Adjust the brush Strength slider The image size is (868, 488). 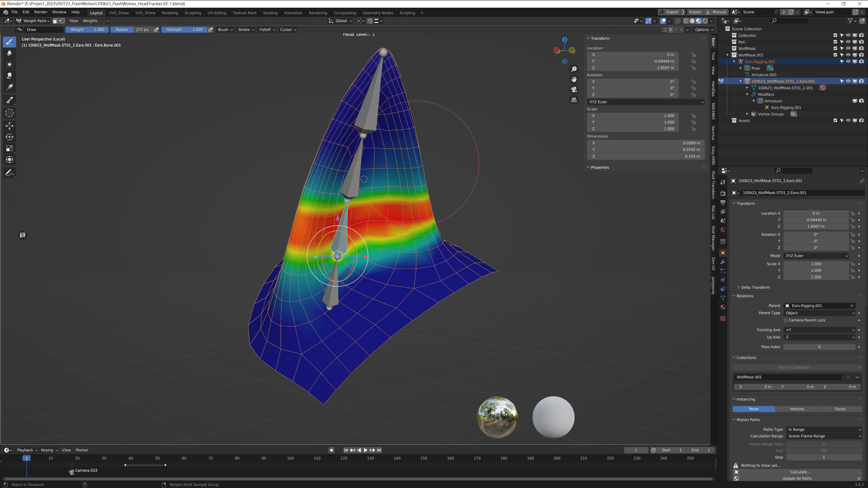184,30
